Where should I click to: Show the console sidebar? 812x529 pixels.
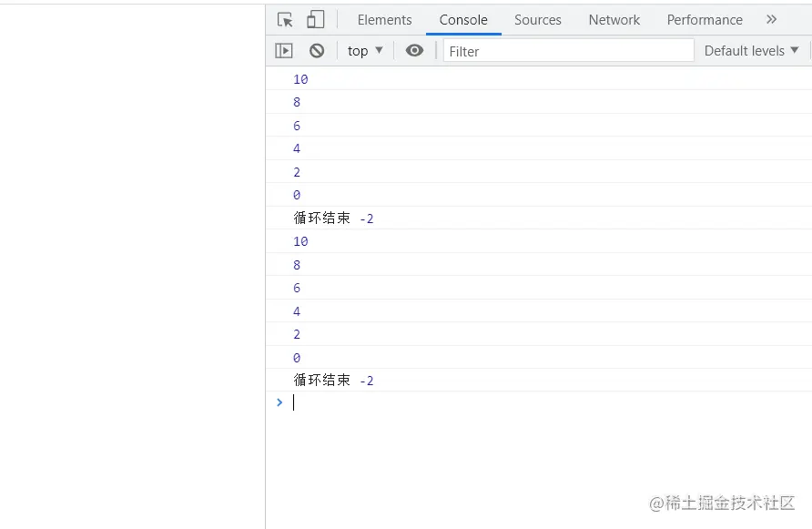coord(284,51)
